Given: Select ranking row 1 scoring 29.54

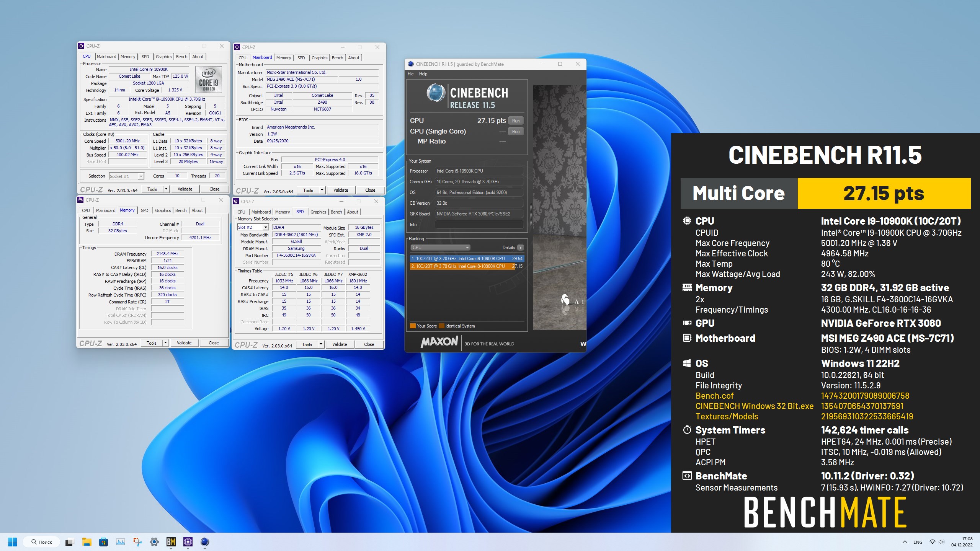Looking at the screenshot, I should [467, 259].
